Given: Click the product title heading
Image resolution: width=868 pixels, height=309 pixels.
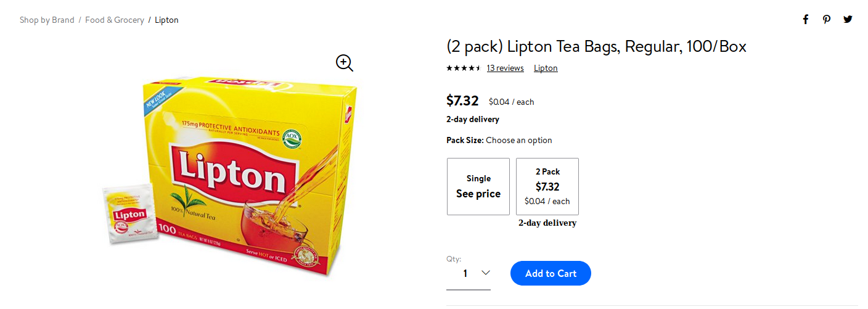Looking at the screenshot, I should (596, 46).
